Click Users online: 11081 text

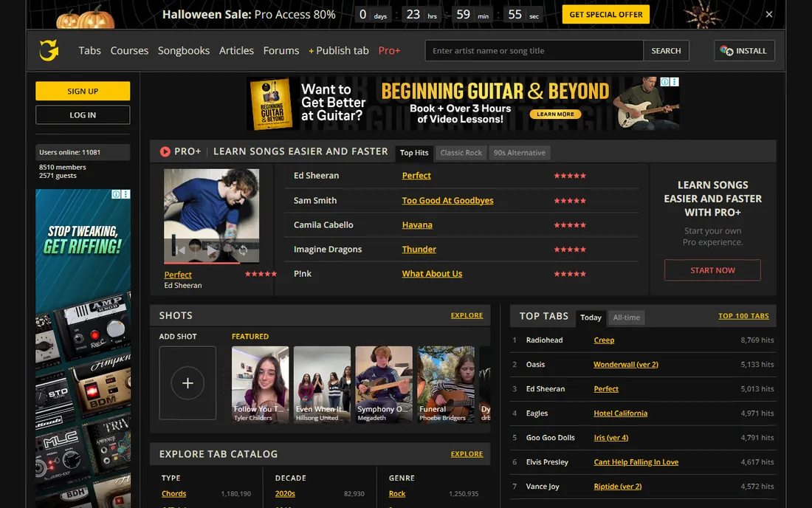tap(70, 152)
